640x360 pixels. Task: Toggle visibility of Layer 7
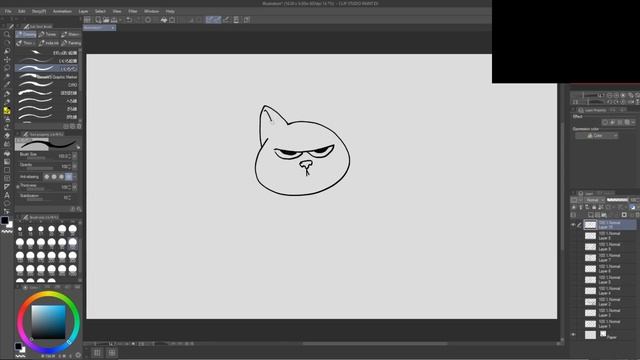pyautogui.click(x=573, y=258)
